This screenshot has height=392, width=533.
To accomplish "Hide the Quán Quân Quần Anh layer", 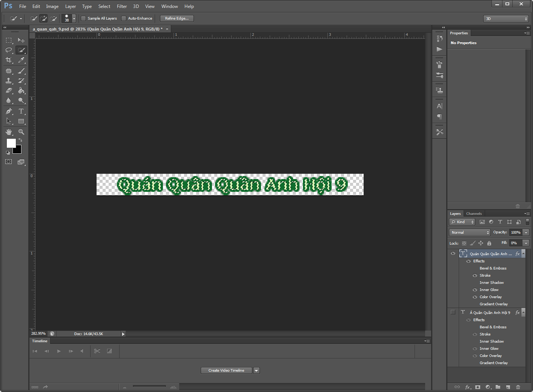I will click(x=453, y=253).
